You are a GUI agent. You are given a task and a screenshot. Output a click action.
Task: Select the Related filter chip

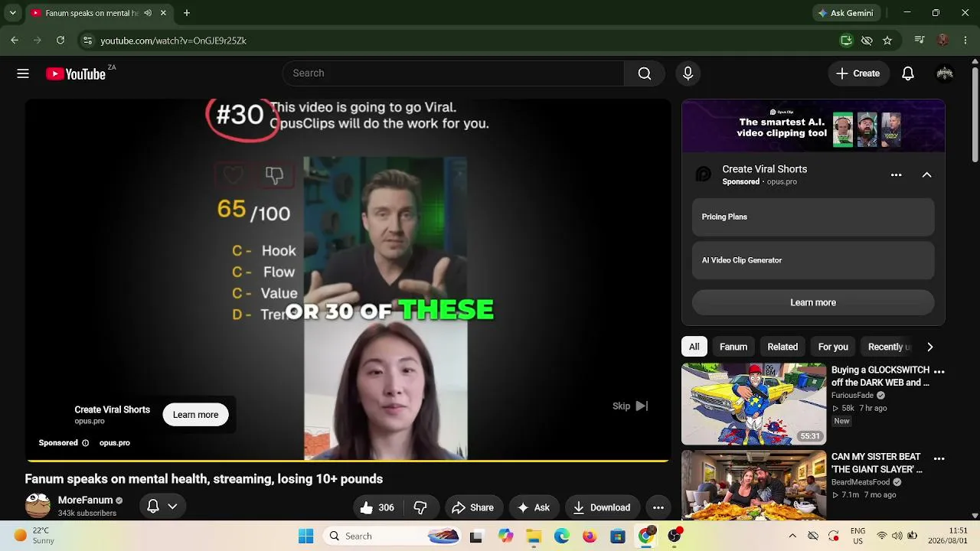tap(782, 347)
